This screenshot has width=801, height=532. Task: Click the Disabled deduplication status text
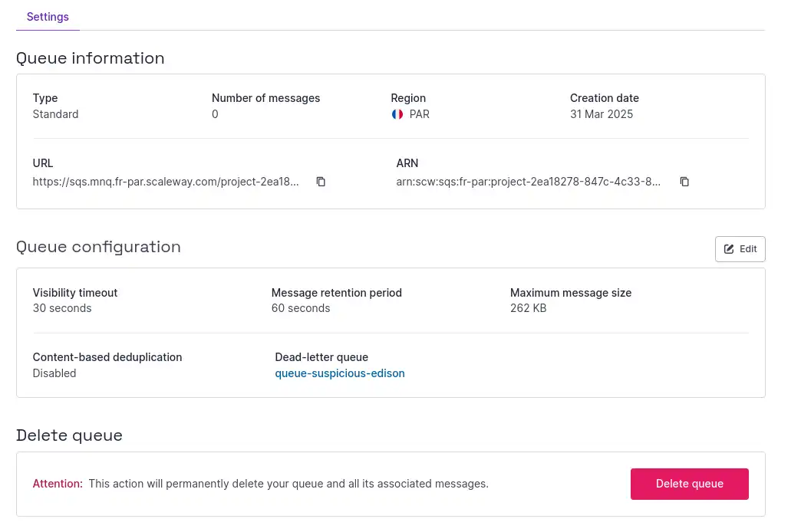[54, 373]
